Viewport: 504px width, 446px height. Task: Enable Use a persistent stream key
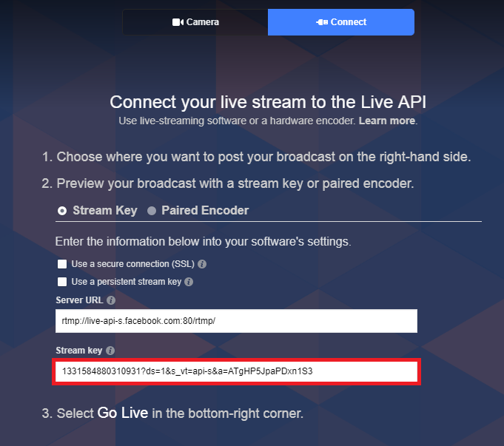tap(62, 282)
